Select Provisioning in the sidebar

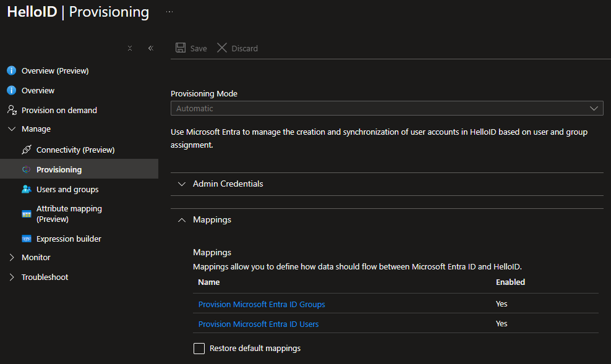click(59, 169)
